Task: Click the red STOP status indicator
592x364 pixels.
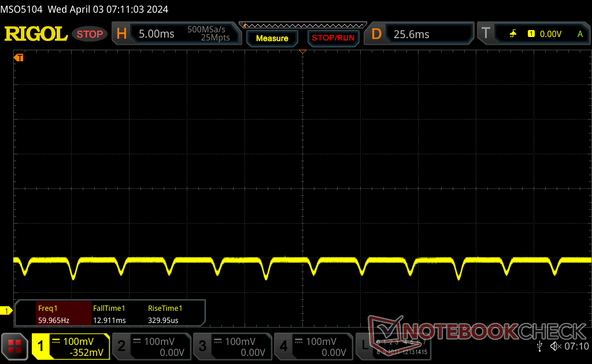Action: [x=90, y=34]
